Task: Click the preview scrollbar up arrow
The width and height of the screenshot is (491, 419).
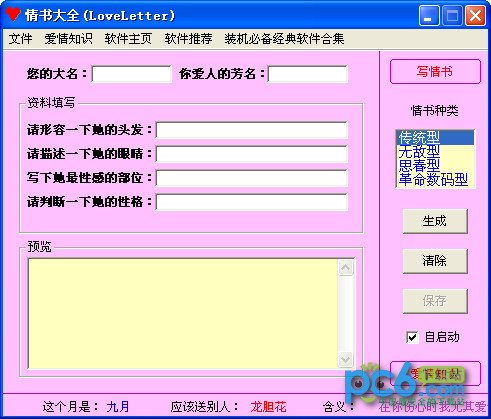Action: click(345, 268)
